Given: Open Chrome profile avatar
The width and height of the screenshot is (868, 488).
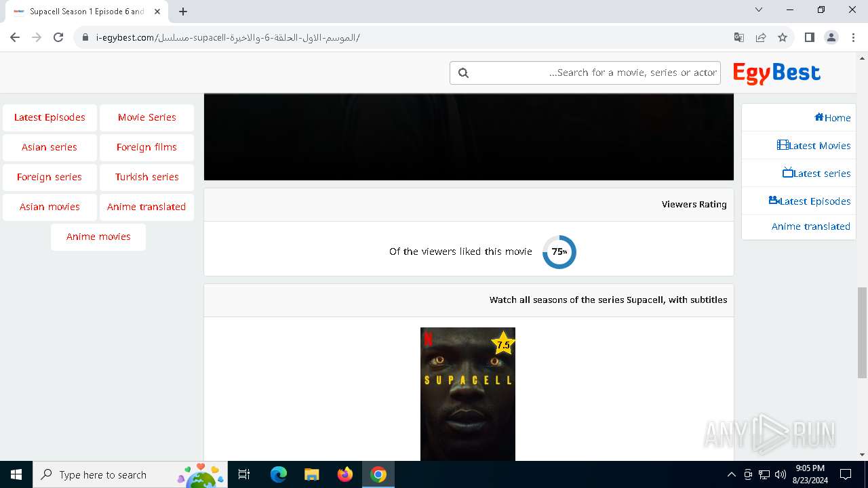Looking at the screenshot, I should coord(831,37).
